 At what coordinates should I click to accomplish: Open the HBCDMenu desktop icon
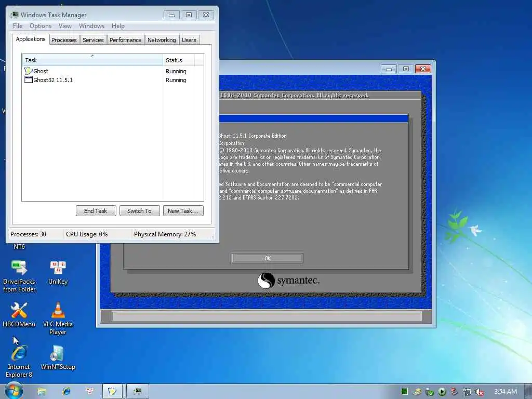[x=19, y=314]
